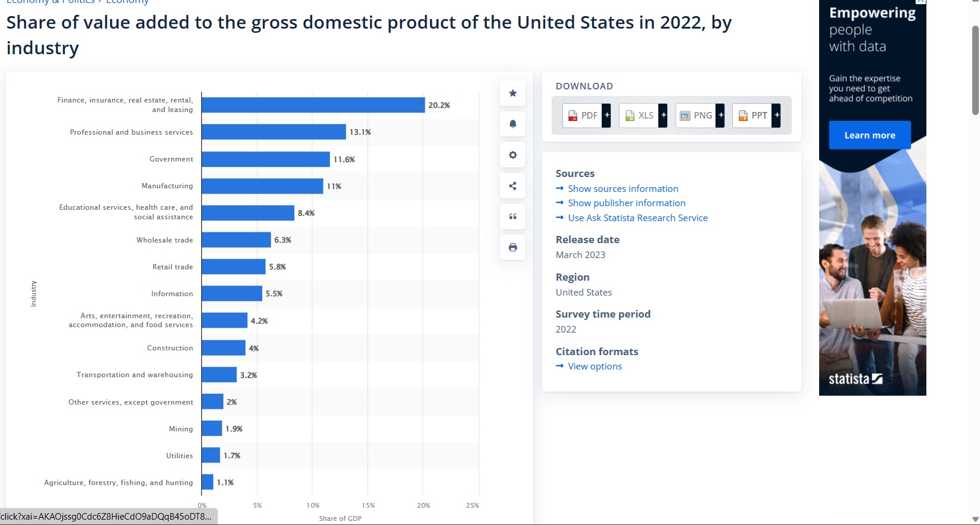Click the Government bar at 11.6%
The image size is (980, 525).
266,159
